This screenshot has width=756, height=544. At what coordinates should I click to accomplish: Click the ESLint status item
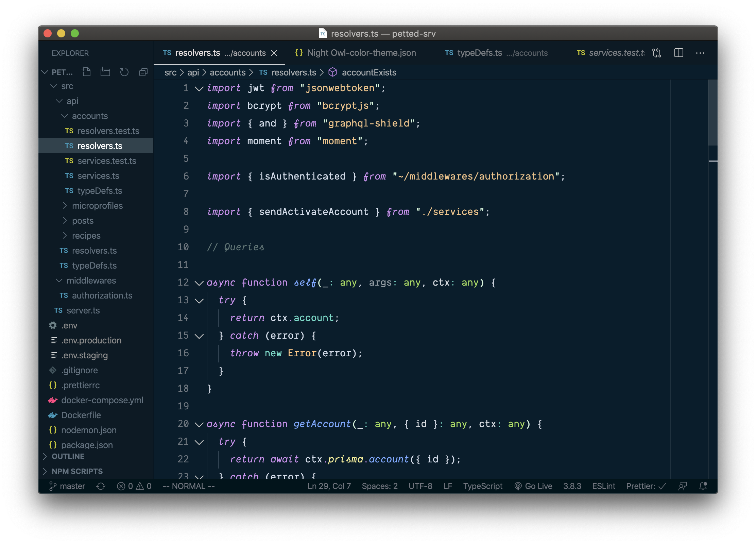pos(604,486)
